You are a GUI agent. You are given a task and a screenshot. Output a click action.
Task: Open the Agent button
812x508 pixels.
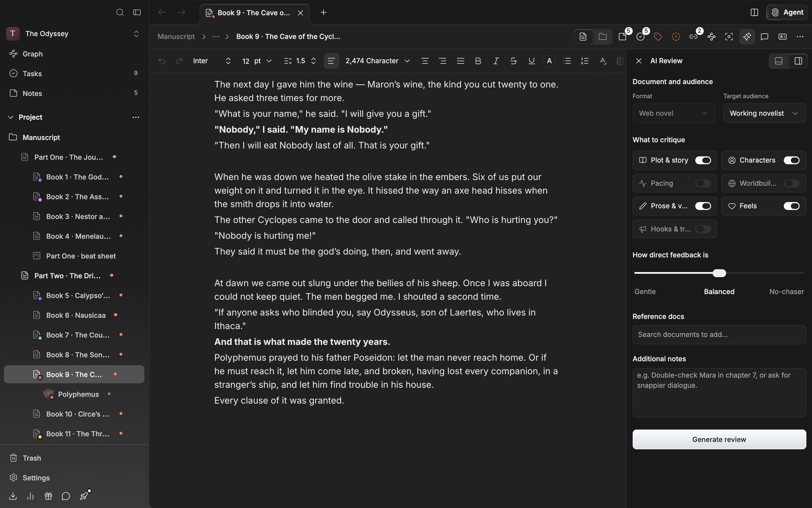pos(787,12)
